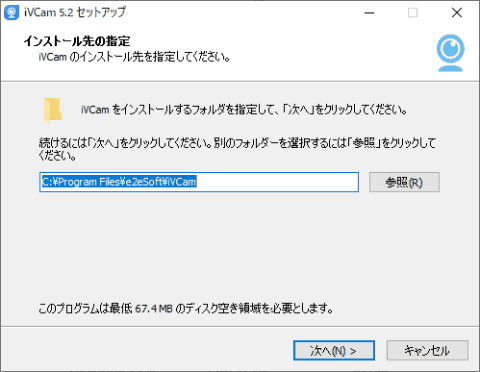Close the iVCam setup window
Viewport: 480px width, 372px height.
(x=457, y=13)
